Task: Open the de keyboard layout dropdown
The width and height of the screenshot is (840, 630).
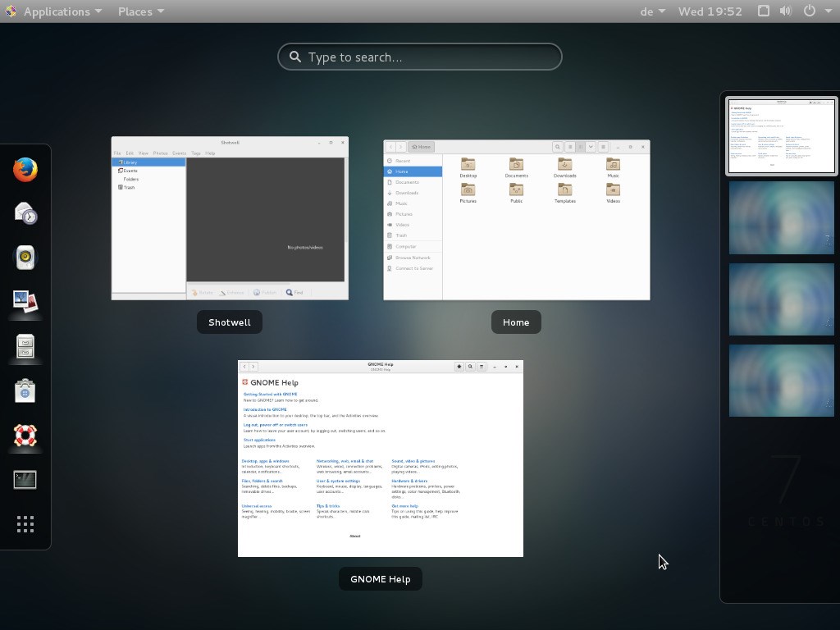Action: click(x=652, y=11)
